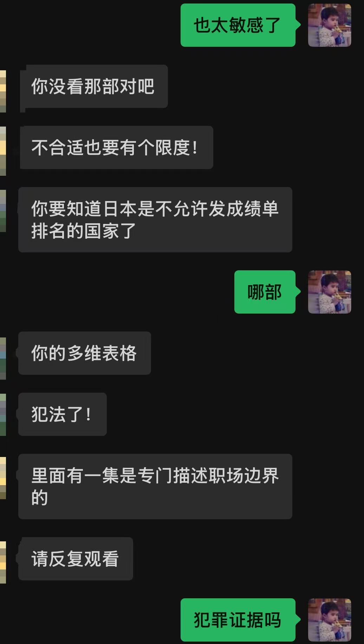Select the '不合适也要有个限度!' message bubble
364x644 pixels.
pyautogui.click(x=117, y=147)
